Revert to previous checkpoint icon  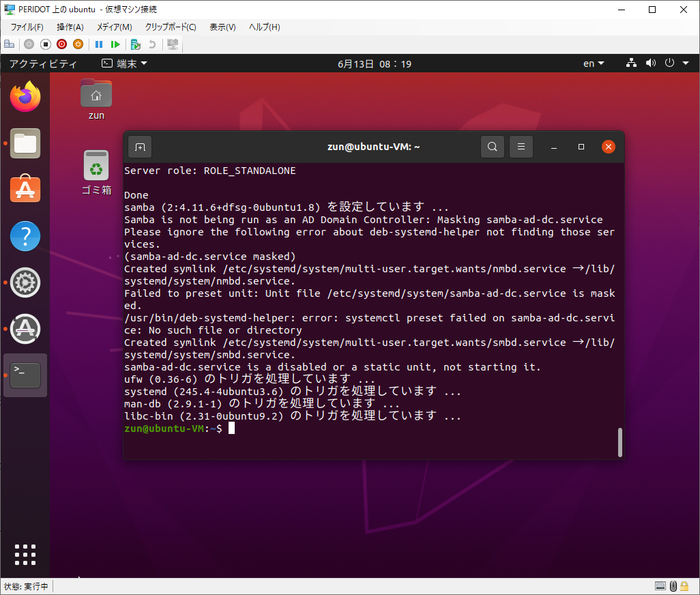click(152, 44)
